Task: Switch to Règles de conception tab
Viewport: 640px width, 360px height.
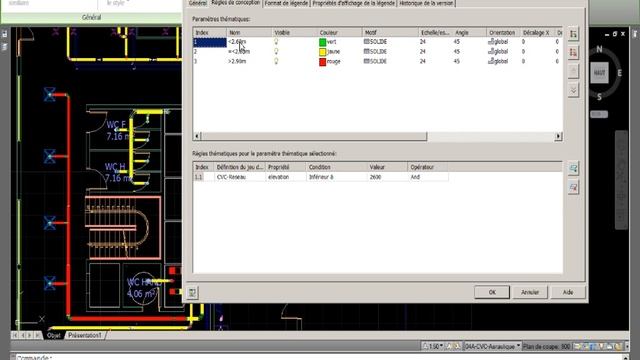Action: click(236, 3)
